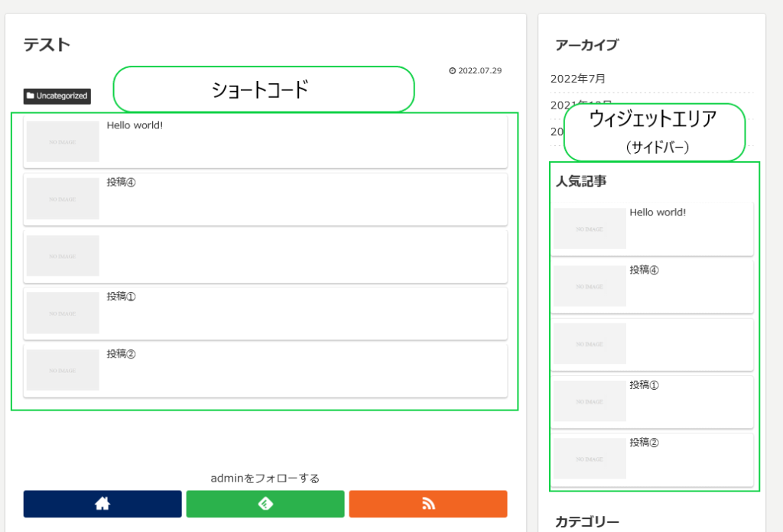Open the orange RSS feed button
783x532 pixels.
click(x=428, y=504)
